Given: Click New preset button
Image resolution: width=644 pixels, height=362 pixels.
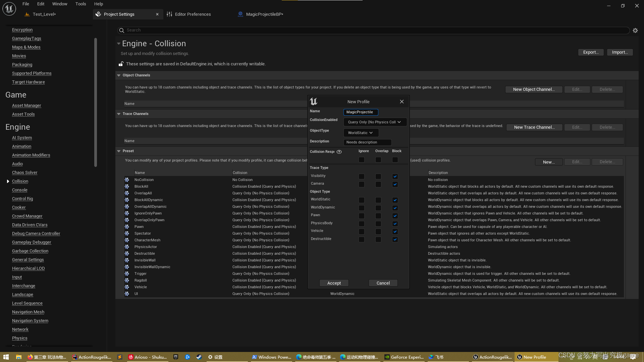Looking at the screenshot, I should pos(549,162).
